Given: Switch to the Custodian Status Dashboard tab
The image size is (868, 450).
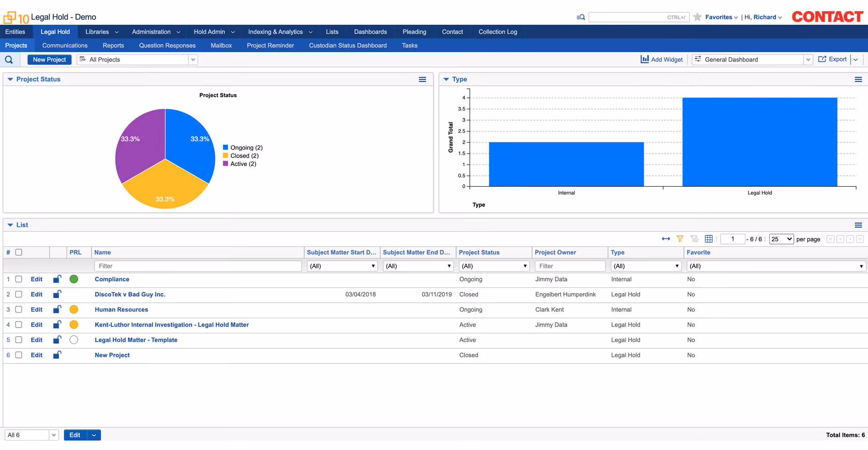Looking at the screenshot, I should 348,46.
